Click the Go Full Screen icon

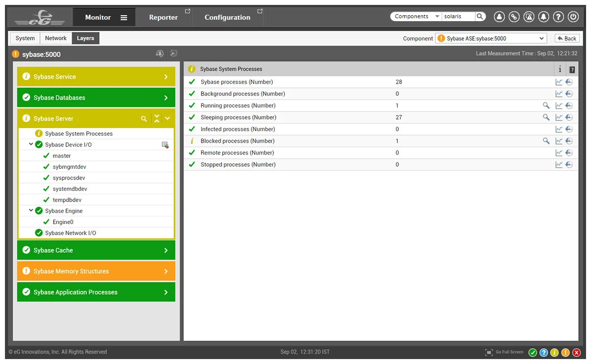pyautogui.click(x=489, y=352)
